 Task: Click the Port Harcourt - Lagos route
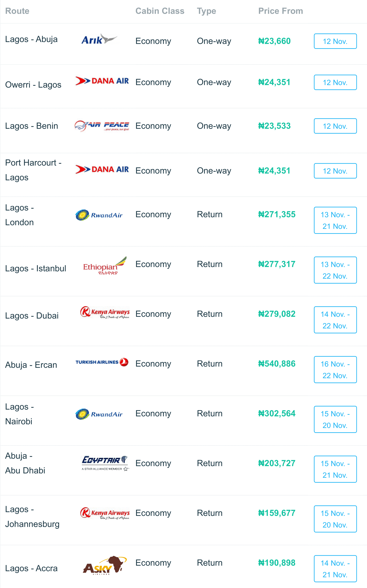(33, 170)
